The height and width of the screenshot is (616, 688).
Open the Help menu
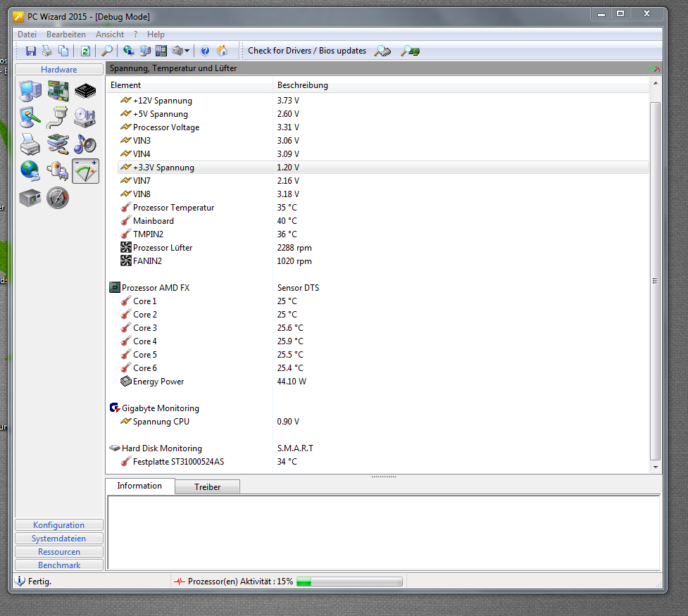point(156,34)
